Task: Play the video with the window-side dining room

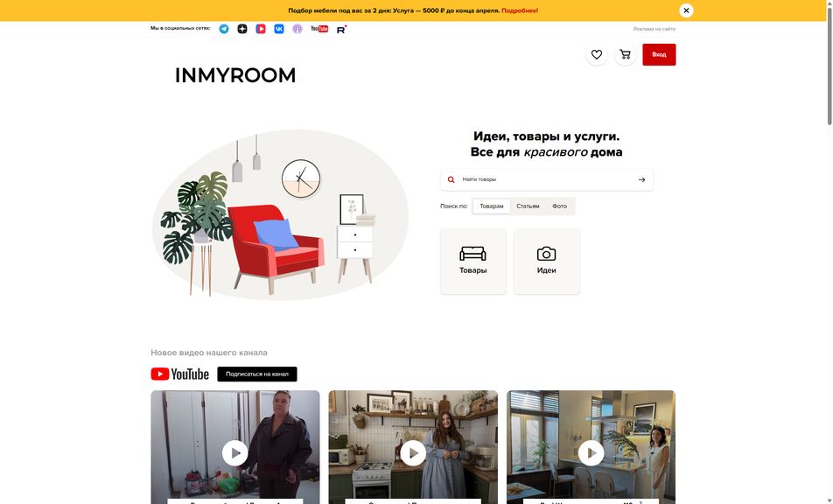Action: coord(591,453)
